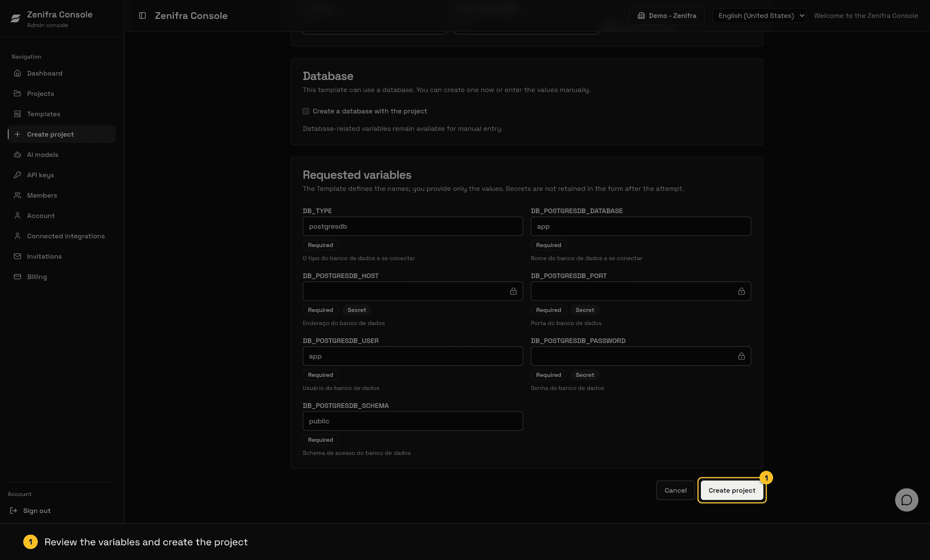Screen dimensions: 930x560
Task: Select Create project in the navigation
Action: 62,134
